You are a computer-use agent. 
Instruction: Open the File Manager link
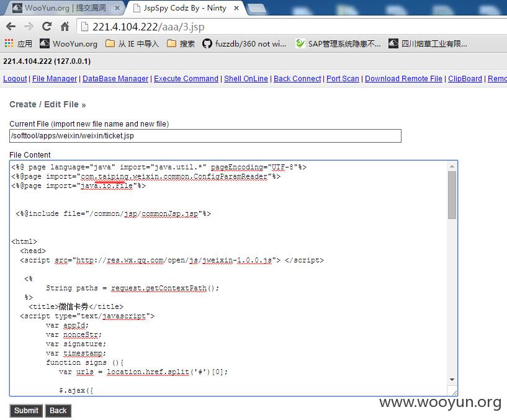tap(55, 79)
